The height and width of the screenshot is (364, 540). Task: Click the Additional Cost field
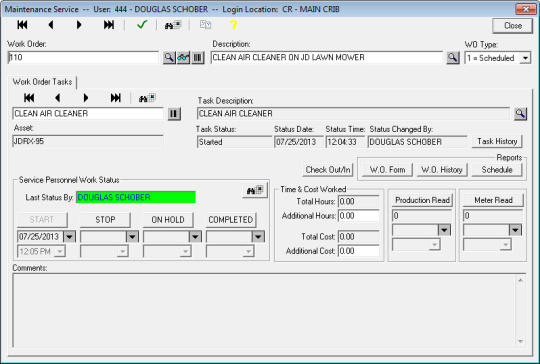click(x=359, y=251)
